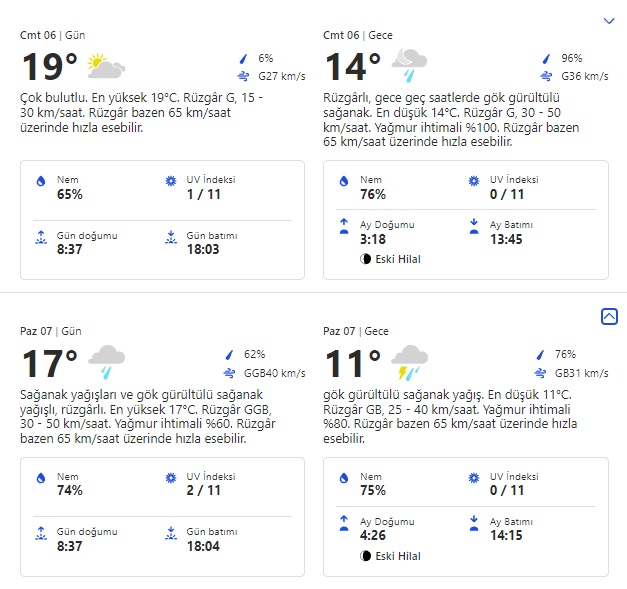Click the rain chance drop icon showing 96%

(x=546, y=59)
